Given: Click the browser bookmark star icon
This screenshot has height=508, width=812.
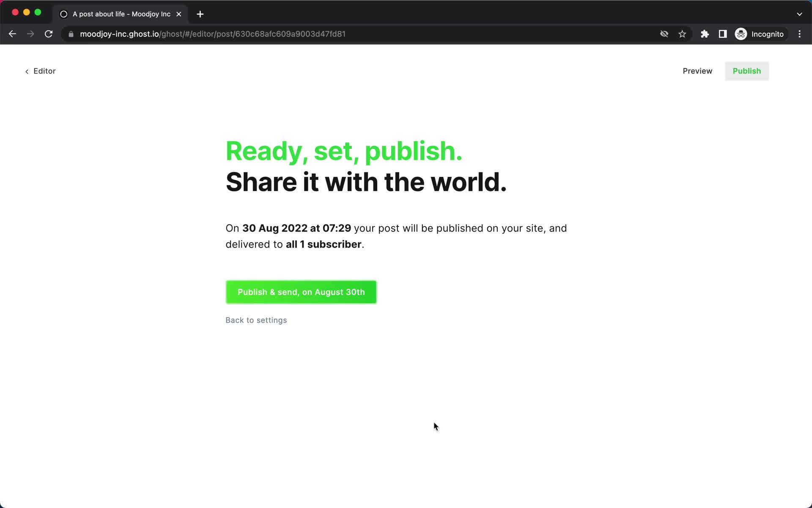Looking at the screenshot, I should [x=683, y=34].
